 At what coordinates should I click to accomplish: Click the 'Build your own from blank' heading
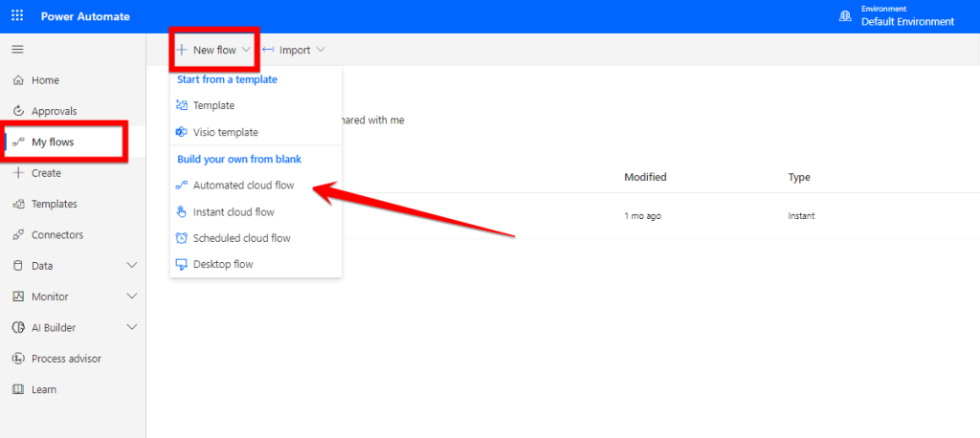pos(239,160)
